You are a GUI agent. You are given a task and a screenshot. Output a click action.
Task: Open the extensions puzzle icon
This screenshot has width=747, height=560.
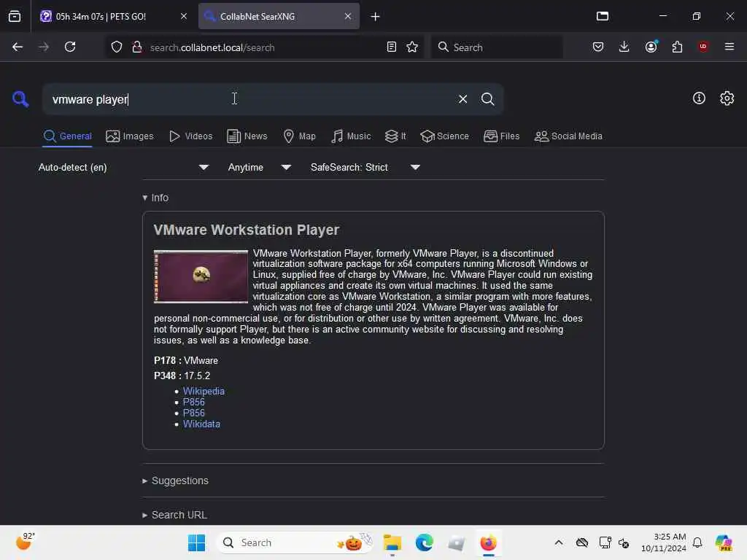pos(677,47)
